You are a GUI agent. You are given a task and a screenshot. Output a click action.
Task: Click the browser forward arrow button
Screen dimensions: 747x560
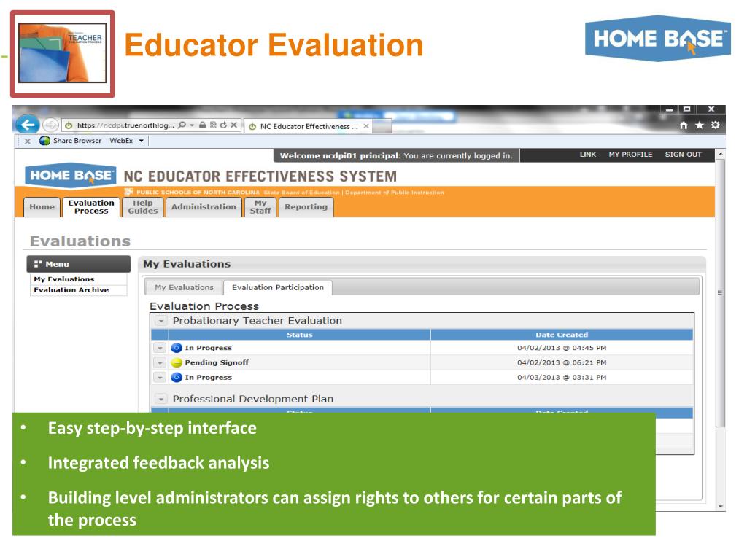tap(50, 125)
